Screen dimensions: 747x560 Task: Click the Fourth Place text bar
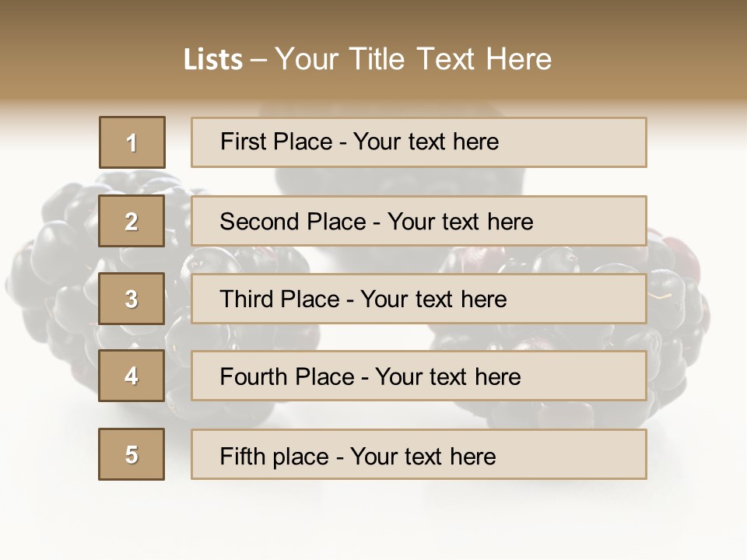(419, 376)
